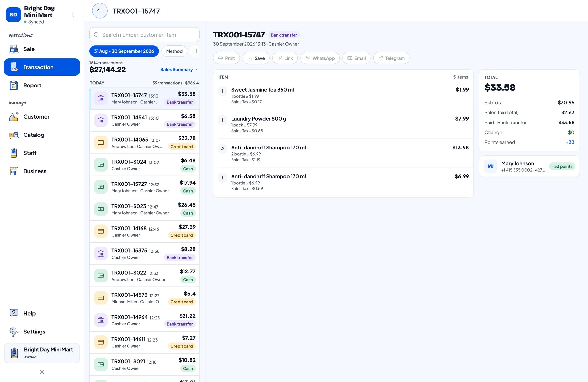Click the Help question mark icon
Image resolution: width=588 pixels, height=382 pixels.
pyautogui.click(x=13, y=313)
